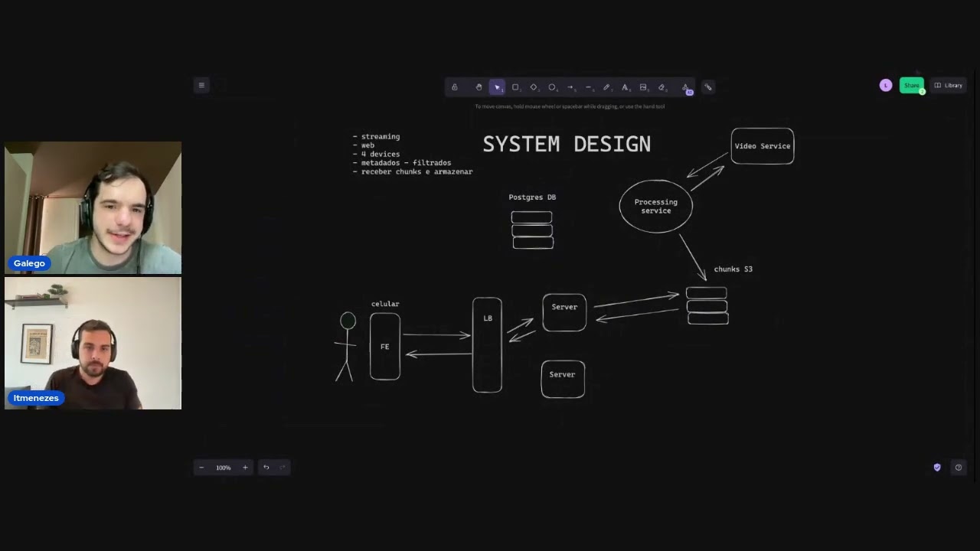Image resolution: width=980 pixels, height=551 pixels.
Task: Click the Redo button
Action: point(282,468)
